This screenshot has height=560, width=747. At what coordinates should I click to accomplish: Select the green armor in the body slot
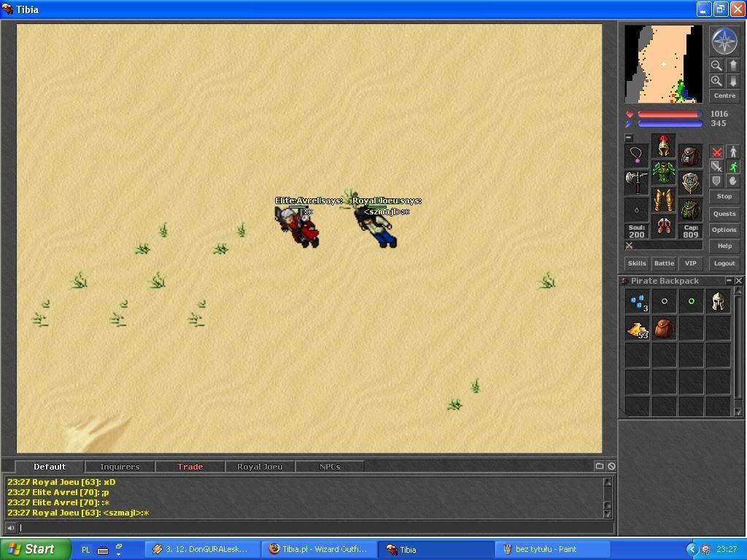tap(664, 172)
